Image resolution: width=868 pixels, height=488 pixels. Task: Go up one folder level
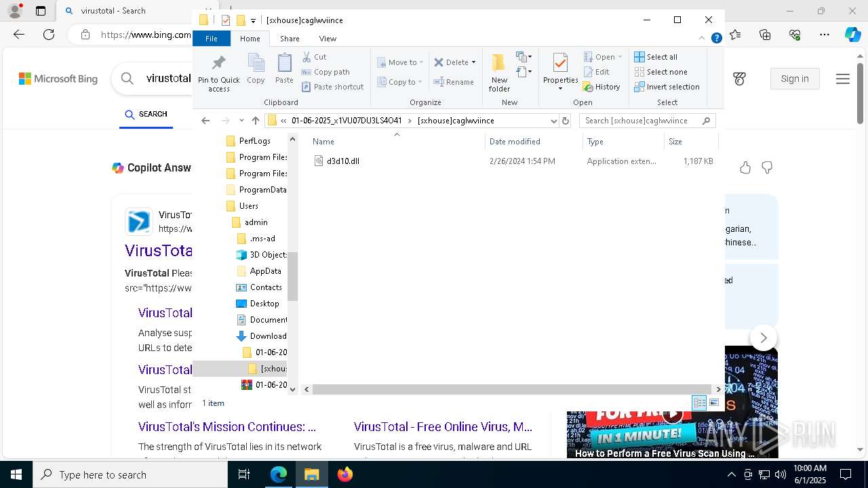[x=256, y=121]
